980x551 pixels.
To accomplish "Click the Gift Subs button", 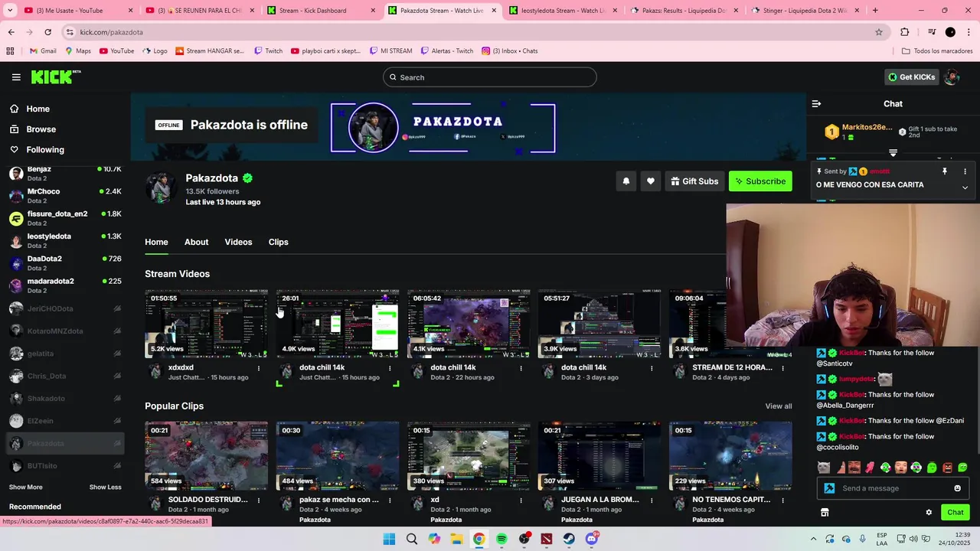I will pyautogui.click(x=694, y=181).
